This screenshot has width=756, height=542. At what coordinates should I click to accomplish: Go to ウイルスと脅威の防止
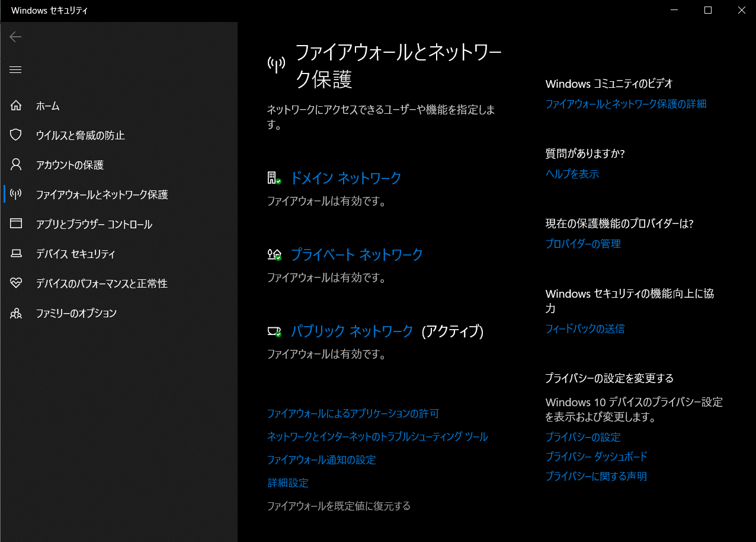pos(81,135)
